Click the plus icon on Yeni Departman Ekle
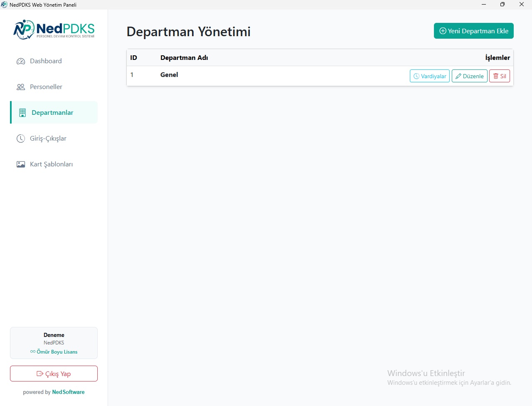 [x=443, y=31]
